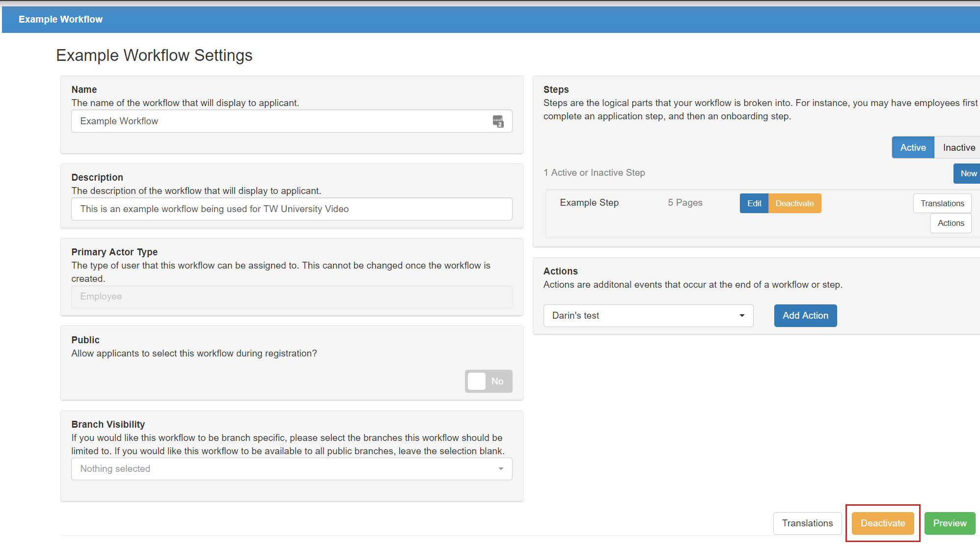Switch to the Inactive steps tab
Image resolution: width=980 pixels, height=546 pixels.
pos(958,148)
